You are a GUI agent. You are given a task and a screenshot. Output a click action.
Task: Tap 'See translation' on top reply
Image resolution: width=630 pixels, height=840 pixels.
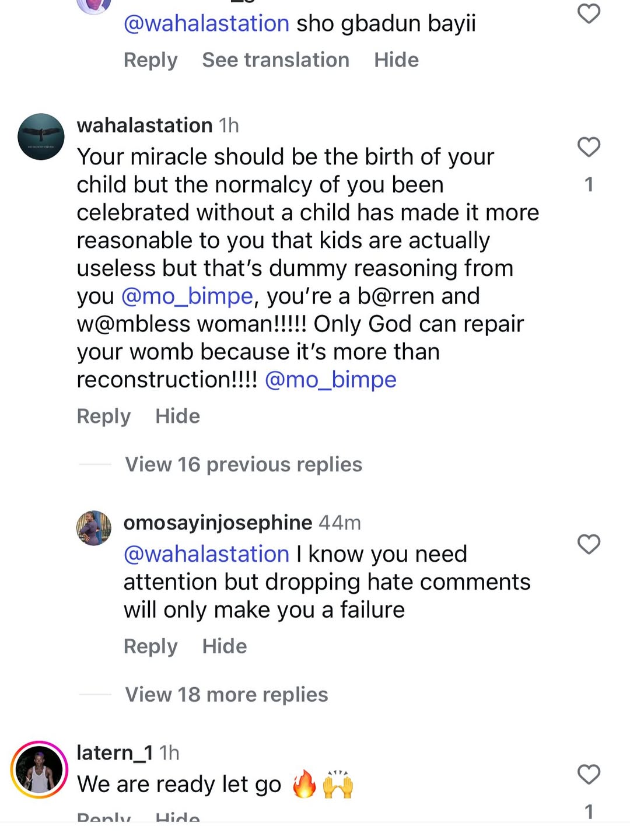(275, 60)
